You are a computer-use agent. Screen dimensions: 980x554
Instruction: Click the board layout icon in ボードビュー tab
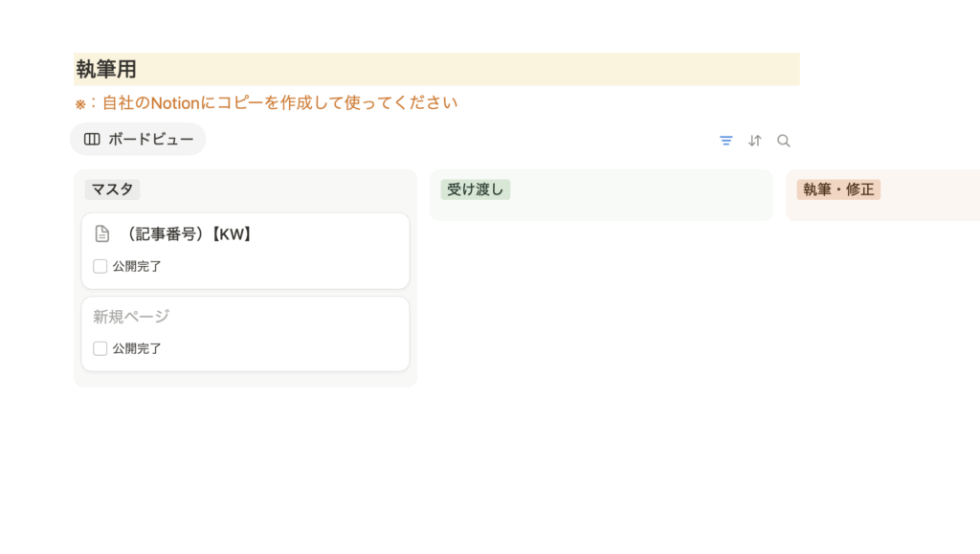pos(92,140)
